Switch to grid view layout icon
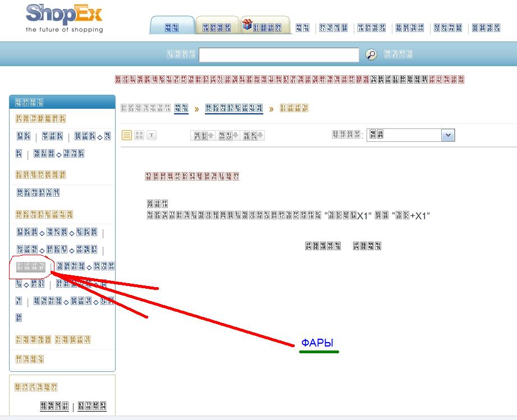 (139, 135)
